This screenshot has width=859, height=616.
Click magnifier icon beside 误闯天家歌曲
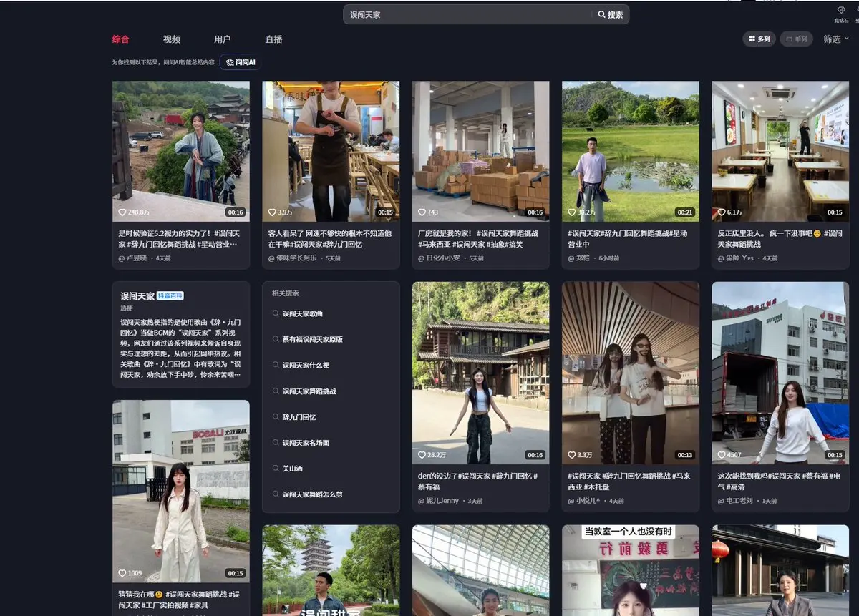276,314
